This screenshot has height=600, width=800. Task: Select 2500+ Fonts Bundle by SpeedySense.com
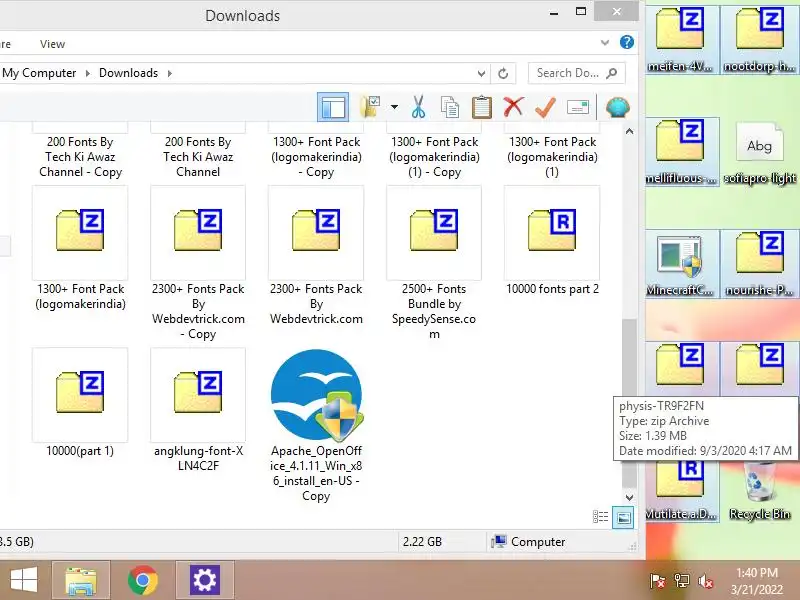pyautogui.click(x=434, y=263)
